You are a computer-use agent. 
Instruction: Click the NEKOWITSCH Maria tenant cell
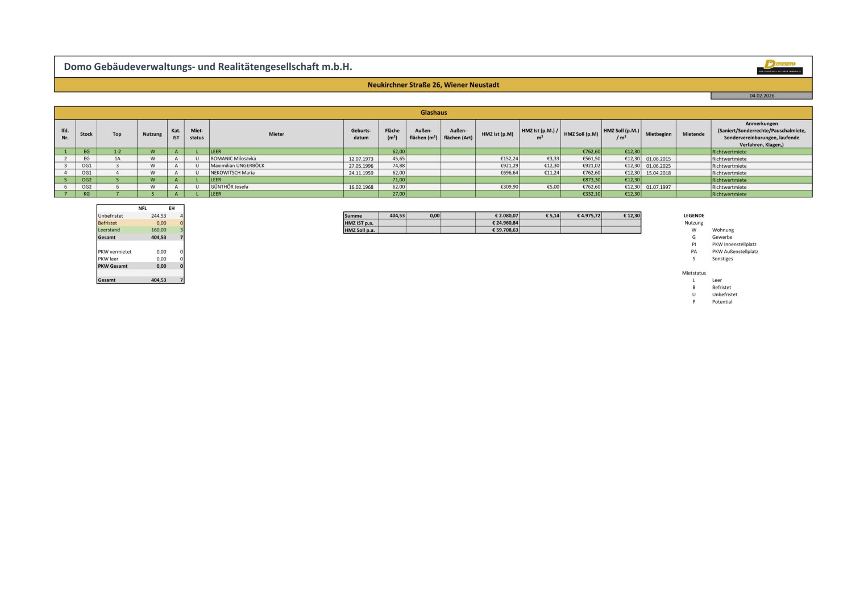[232, 173]
